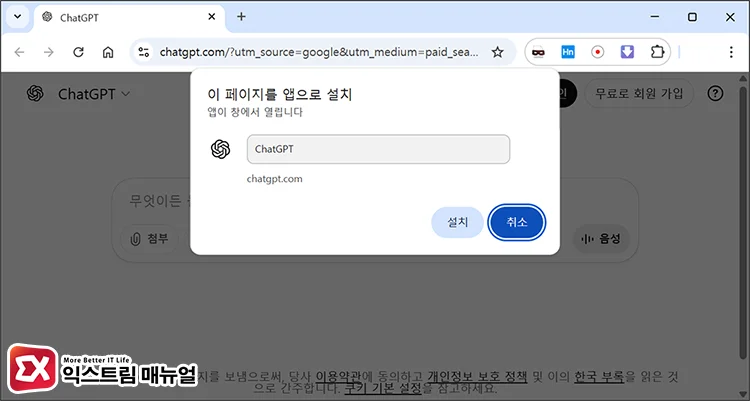Open a new tab with the plus button
This screenshot has height=401, width=750.
click(241, 17)
